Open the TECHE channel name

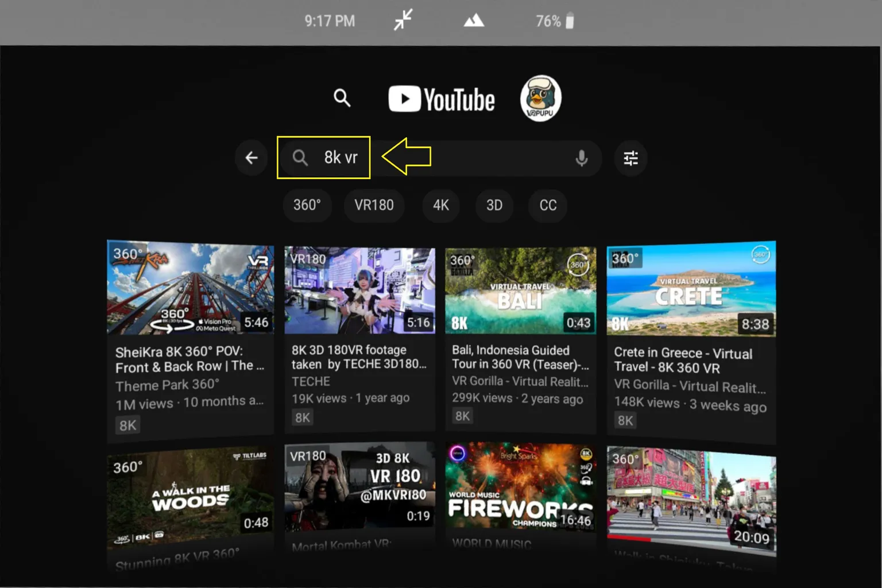pos(311,382)
